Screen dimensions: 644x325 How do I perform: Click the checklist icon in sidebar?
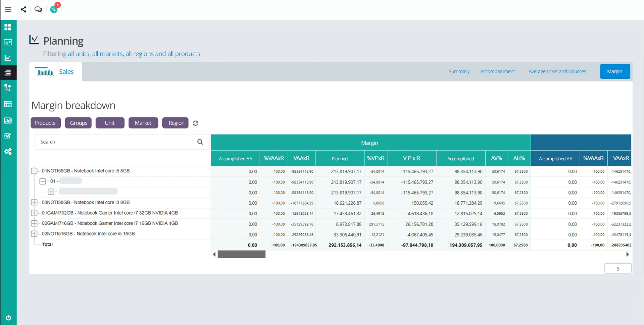[8, 136]
